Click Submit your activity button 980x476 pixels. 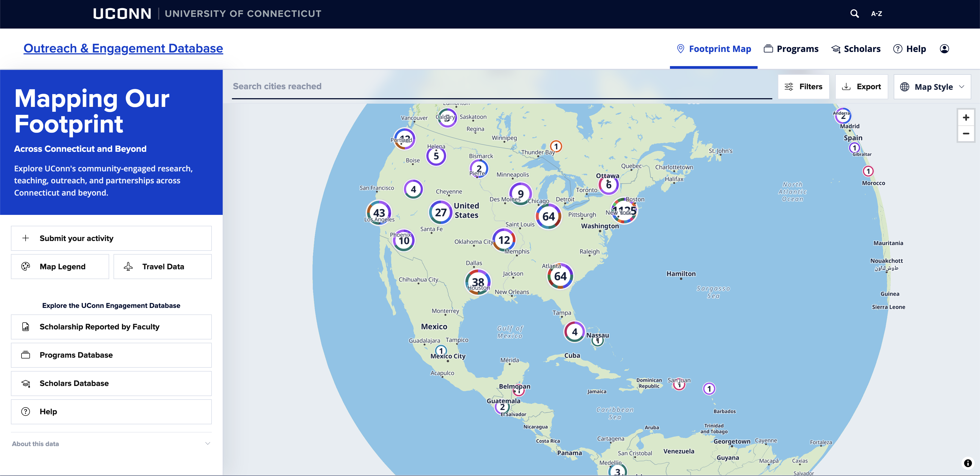tap(111, 238)
